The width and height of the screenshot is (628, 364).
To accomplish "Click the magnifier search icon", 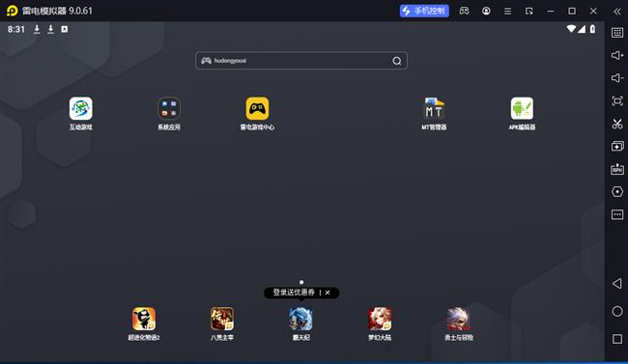I will (397, 61).
